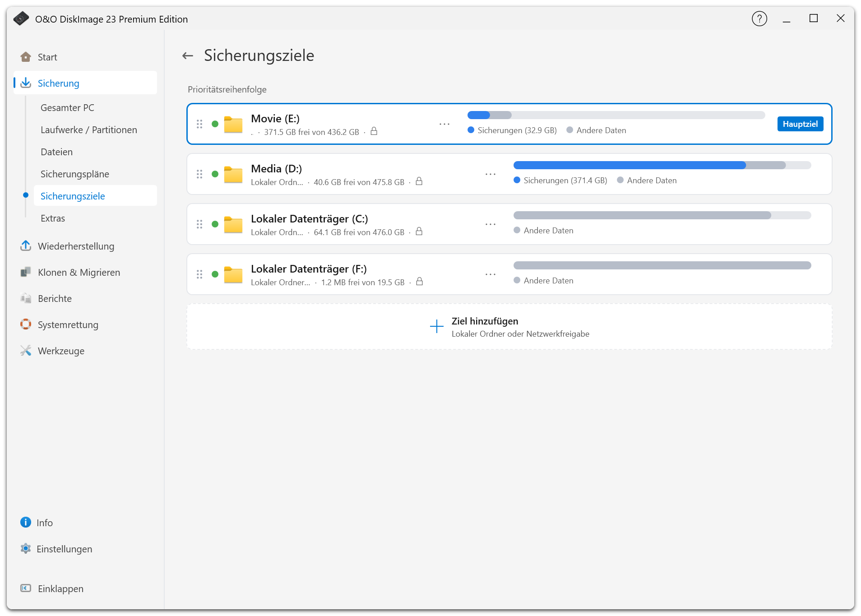Click the green status dot of Media (D:)

tap(215, 174)
